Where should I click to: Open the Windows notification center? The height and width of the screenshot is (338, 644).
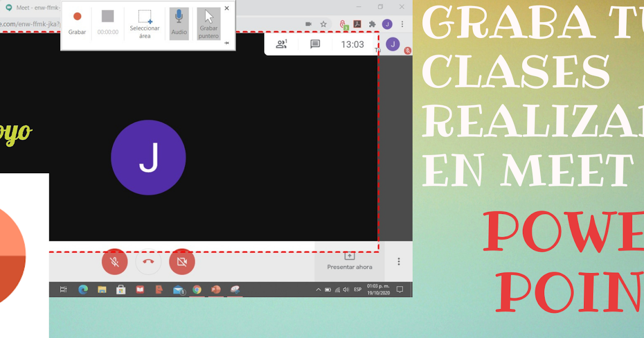[400, 290]
